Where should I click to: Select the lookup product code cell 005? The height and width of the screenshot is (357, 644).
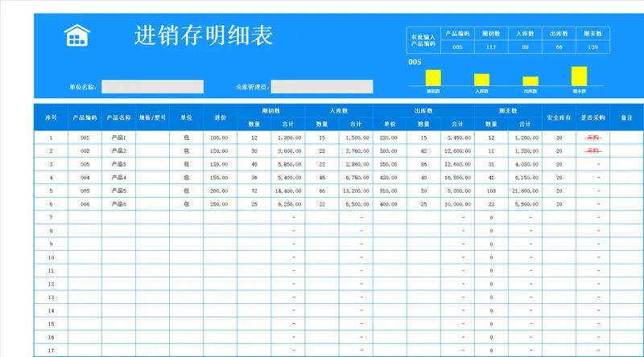pyautogui.click(x=457, y=47)
